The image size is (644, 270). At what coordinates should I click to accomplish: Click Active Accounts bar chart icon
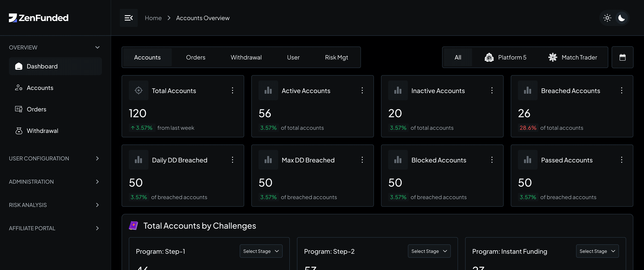pyautogui.click(x=268, y=90)
